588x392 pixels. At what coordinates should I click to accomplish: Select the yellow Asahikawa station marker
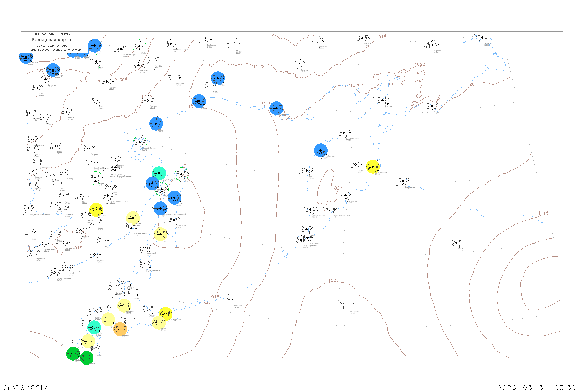(x=124, y=306)
